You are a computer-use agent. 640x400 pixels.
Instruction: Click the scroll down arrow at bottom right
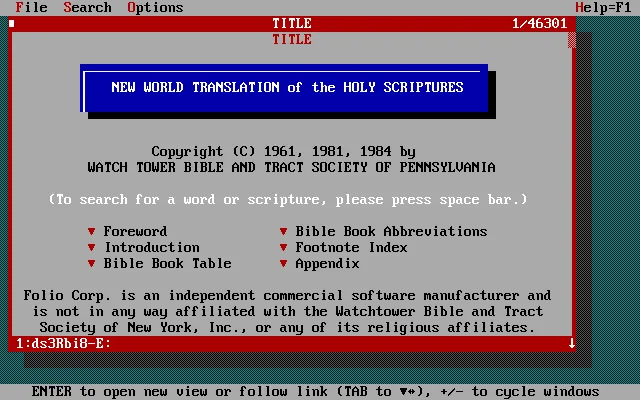point(572,343)
